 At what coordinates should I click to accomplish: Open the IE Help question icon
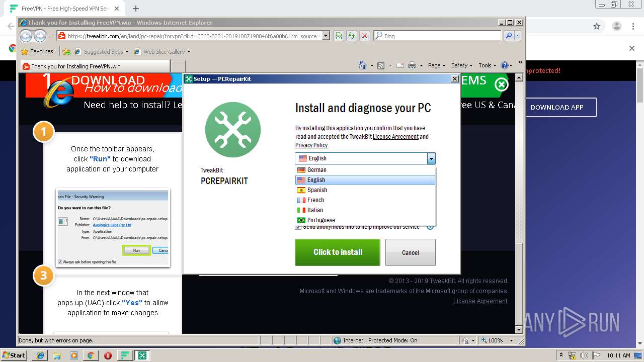pyautogui.click(x=505, y=65)
